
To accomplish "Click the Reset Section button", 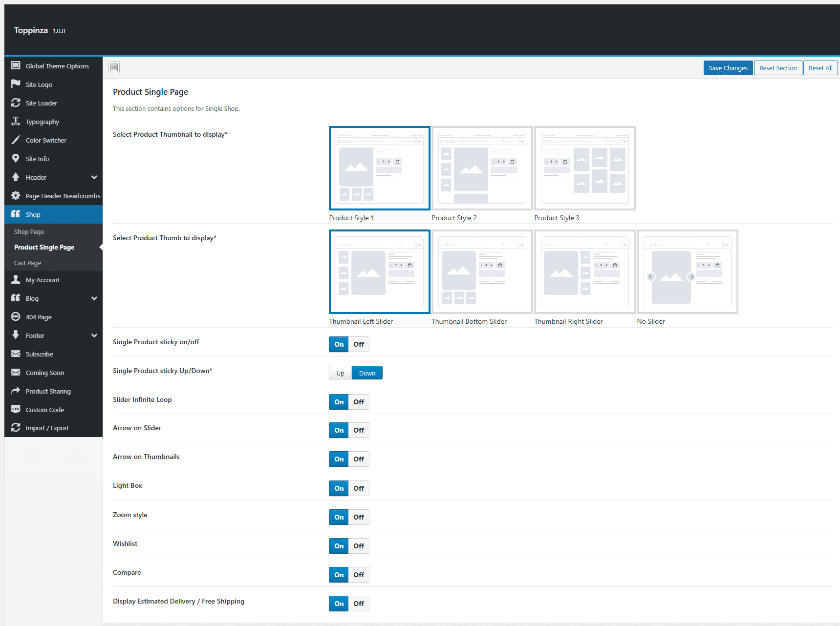I will pos(778,68).
